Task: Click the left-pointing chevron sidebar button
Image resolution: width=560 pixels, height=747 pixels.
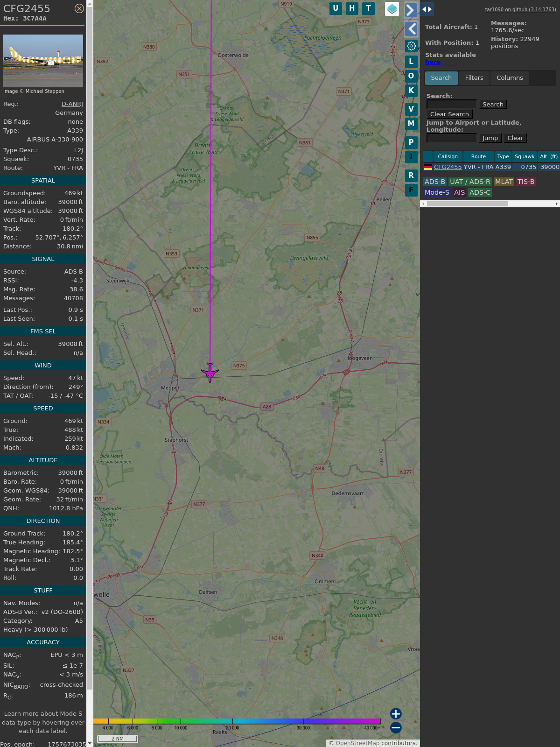Action: coord(411,29)
